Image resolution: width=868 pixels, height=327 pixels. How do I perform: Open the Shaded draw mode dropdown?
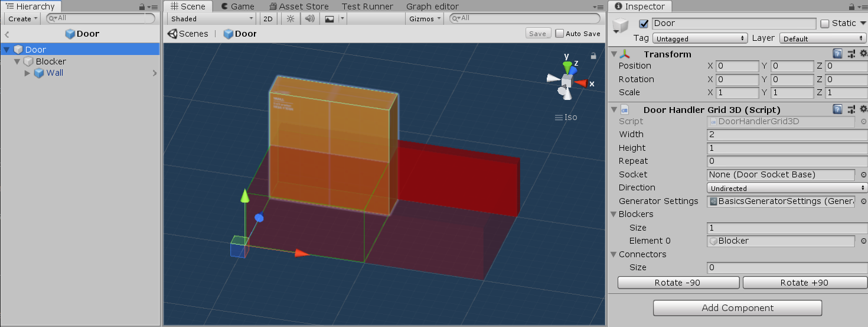coord(212,19)
